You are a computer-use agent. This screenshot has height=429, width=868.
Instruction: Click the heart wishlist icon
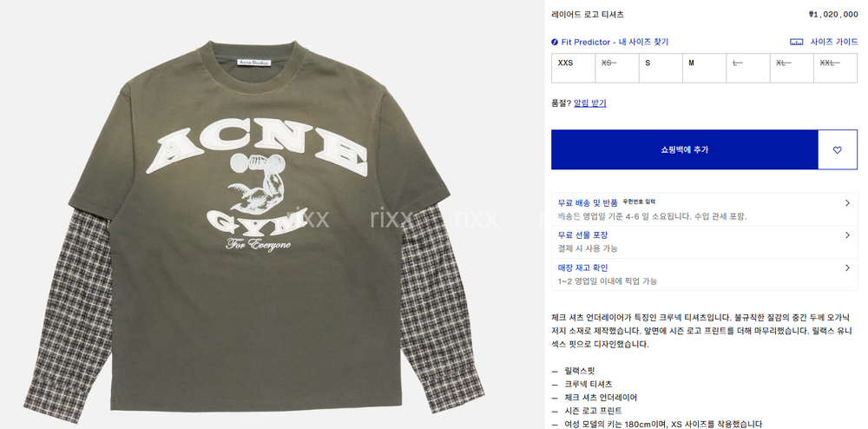pos(837,149)
